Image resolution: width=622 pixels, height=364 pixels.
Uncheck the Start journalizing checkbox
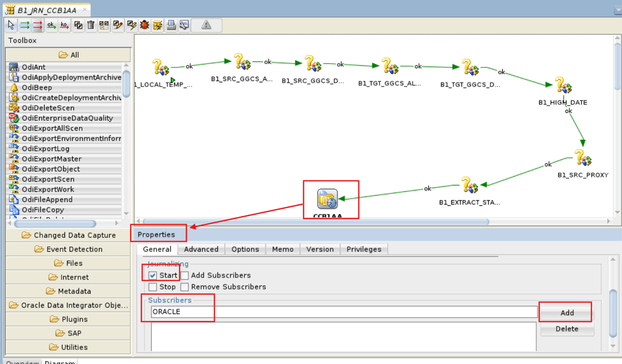point(153,275)
